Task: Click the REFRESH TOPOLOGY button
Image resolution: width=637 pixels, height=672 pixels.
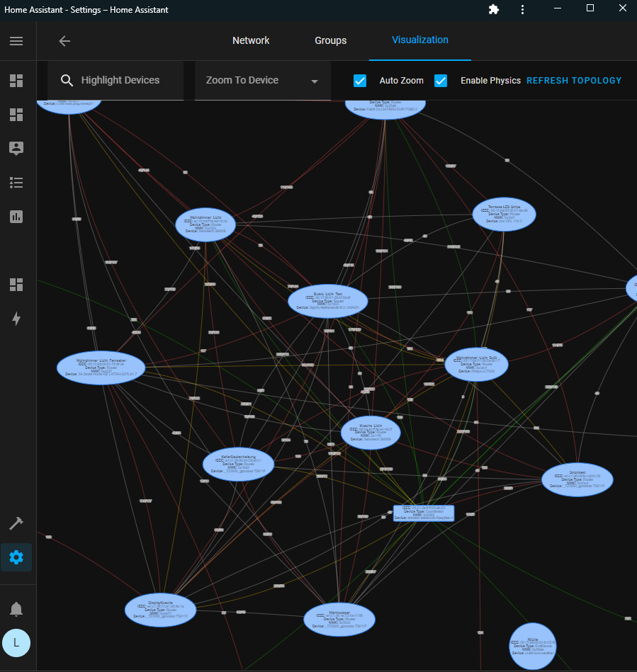Action: (574, 81)
